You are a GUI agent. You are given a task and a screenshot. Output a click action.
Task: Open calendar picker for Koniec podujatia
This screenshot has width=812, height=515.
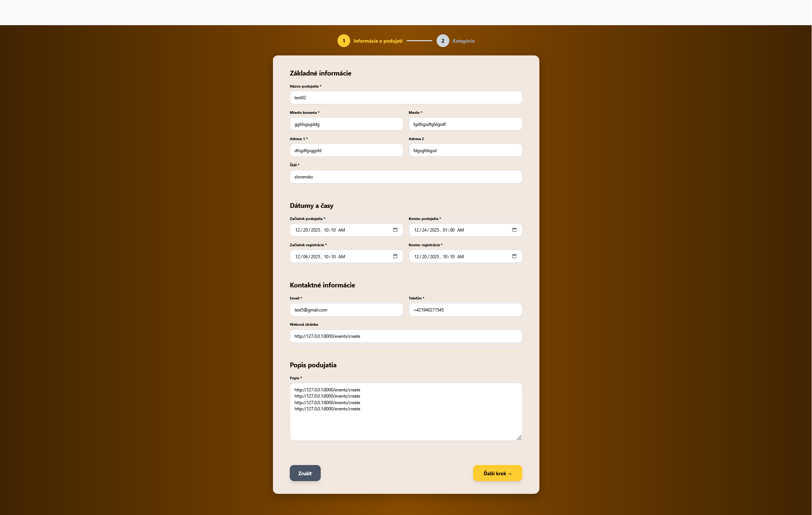[x=514, y=230]
